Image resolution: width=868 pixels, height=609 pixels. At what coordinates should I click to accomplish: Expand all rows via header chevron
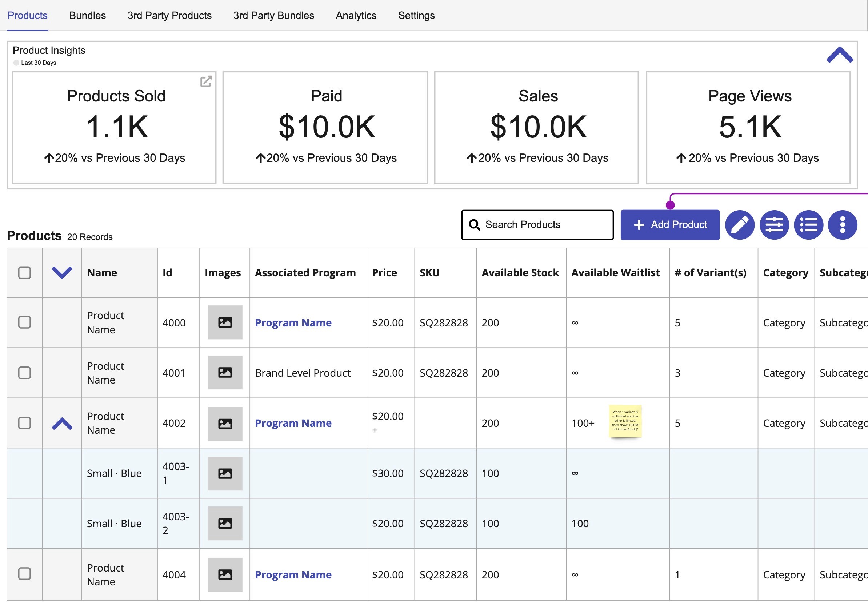[x=62, y=272]
